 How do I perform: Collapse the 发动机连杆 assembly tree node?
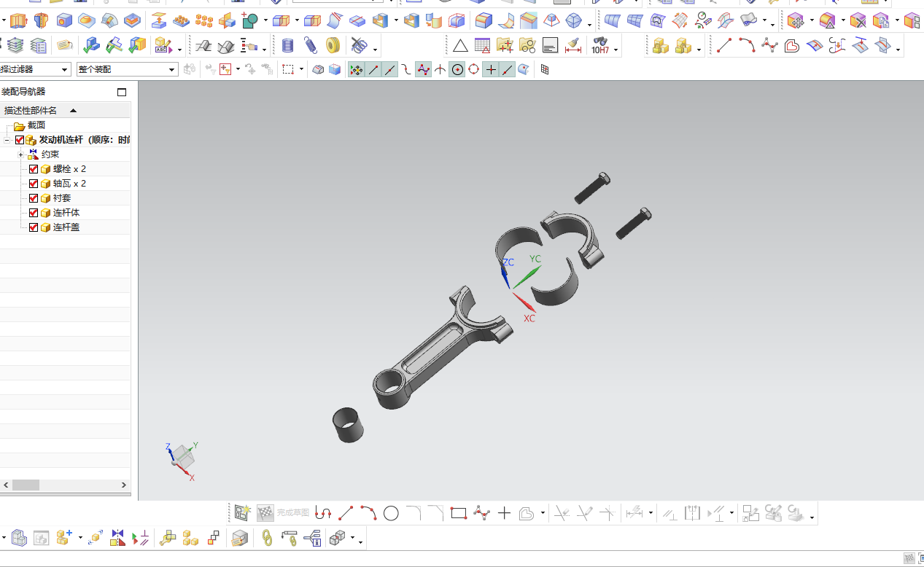[7, 140]
